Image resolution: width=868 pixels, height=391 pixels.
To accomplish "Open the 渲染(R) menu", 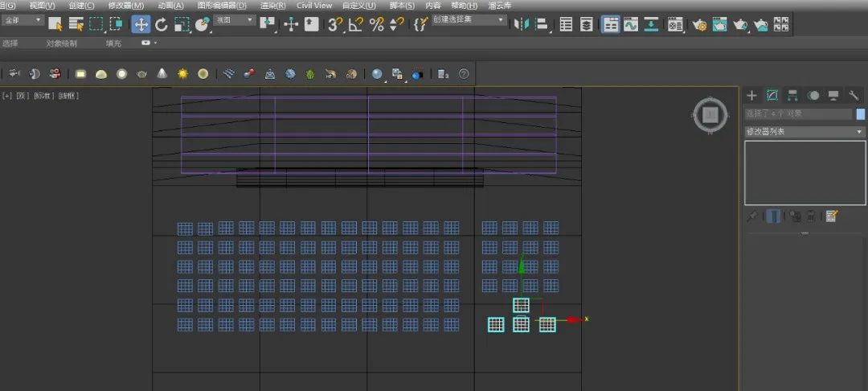I will click(273, 5).
